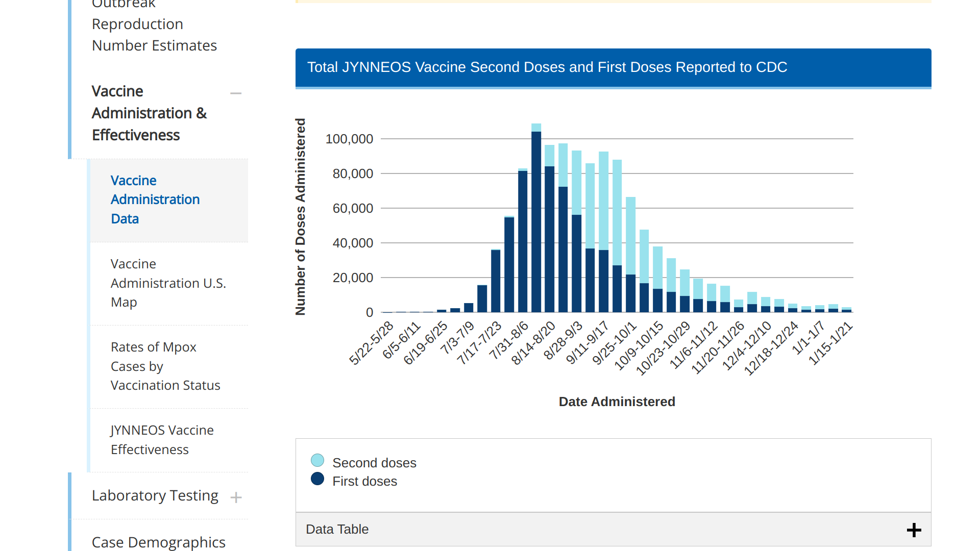
Task: Click the First doses legend label
Action: click(x=364, y=481)
